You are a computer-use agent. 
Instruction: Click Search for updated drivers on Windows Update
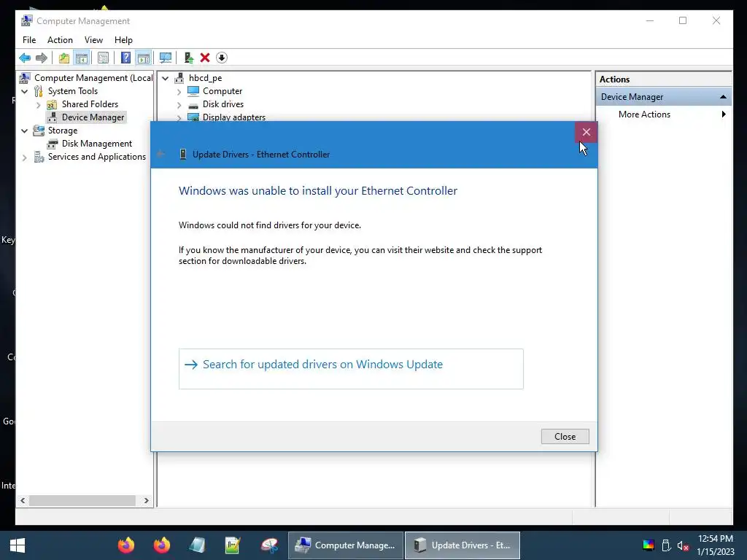(351, 369)
